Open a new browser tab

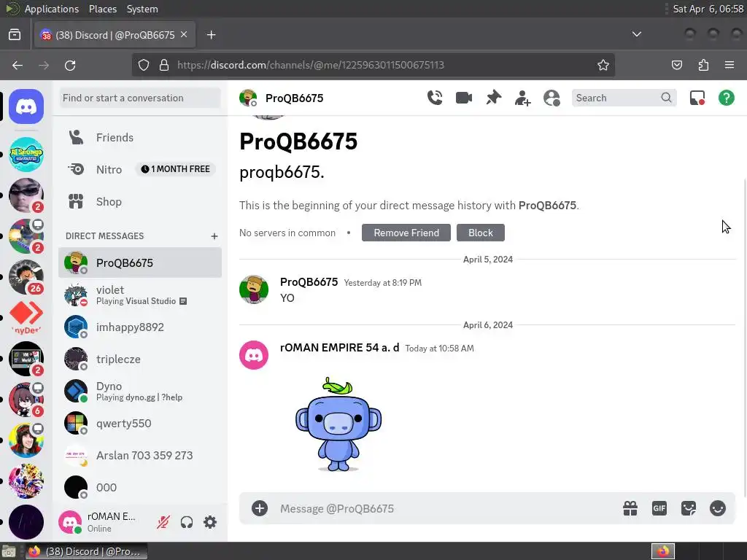tap(211, 35)
